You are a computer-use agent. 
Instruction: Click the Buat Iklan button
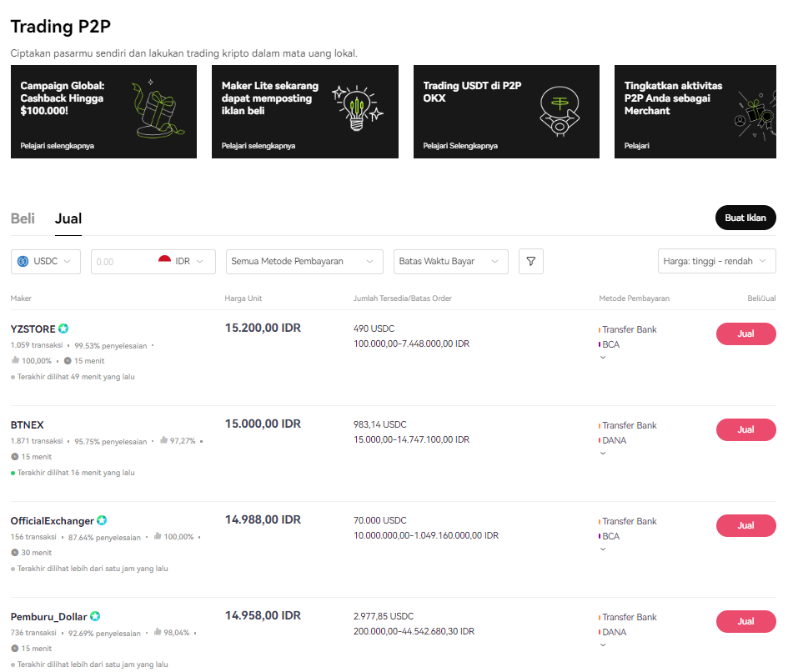pyautogui.click(x=745, y=218)
